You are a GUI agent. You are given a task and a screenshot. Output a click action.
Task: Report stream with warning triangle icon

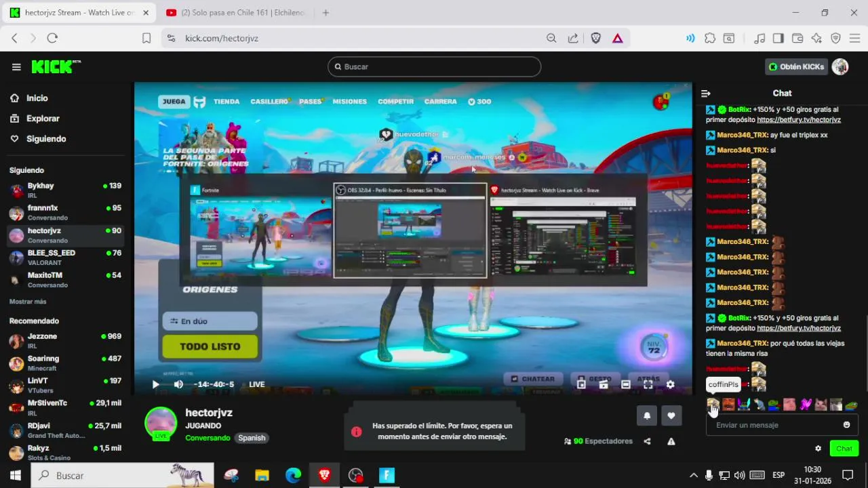671,441
